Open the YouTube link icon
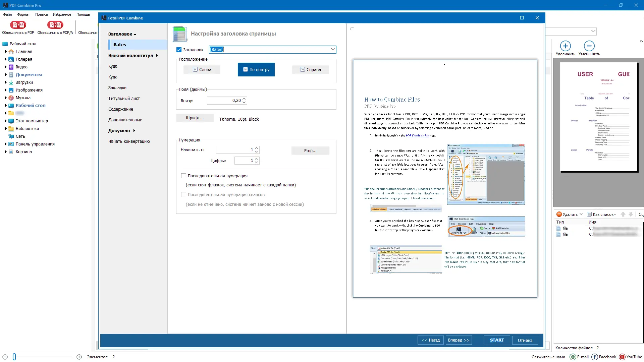 (622, 357)
